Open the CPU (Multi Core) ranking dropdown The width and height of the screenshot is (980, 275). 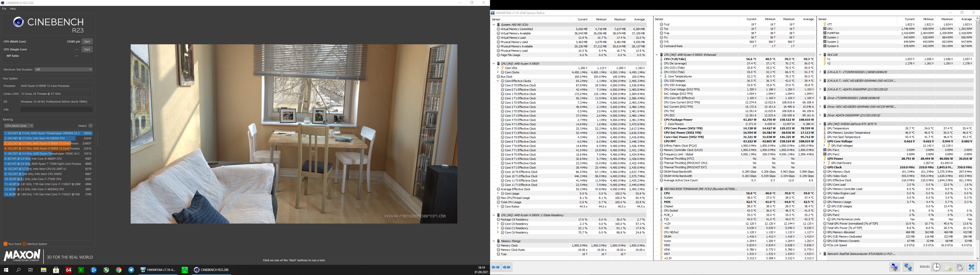click(x=19, y=126)
